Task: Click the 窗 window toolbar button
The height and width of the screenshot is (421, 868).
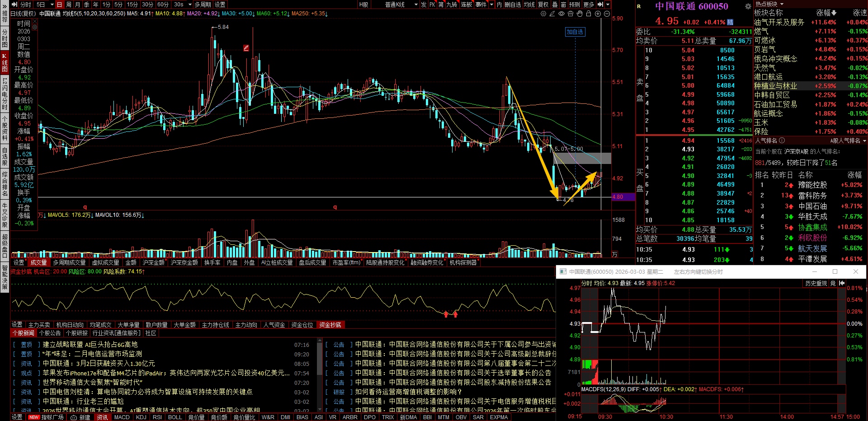Action: [563, 5]
